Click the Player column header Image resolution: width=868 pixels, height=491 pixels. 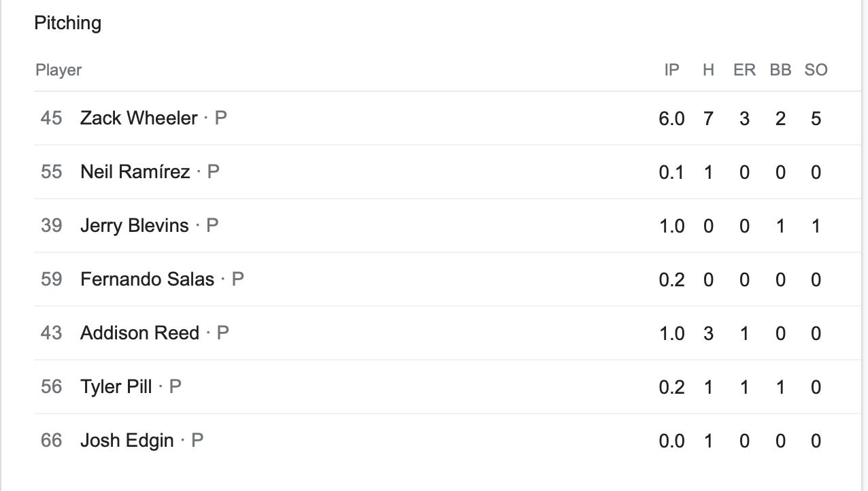(59, 70)
